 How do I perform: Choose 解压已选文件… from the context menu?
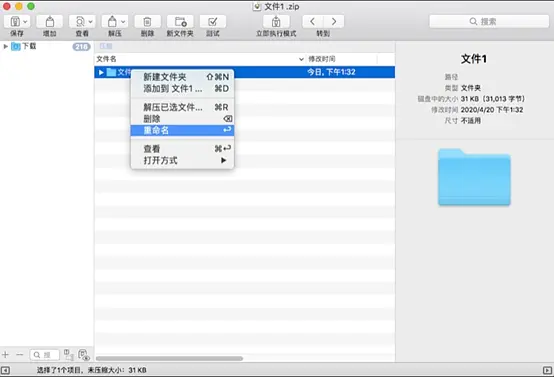pyautogui.click(x=182, y=107)
